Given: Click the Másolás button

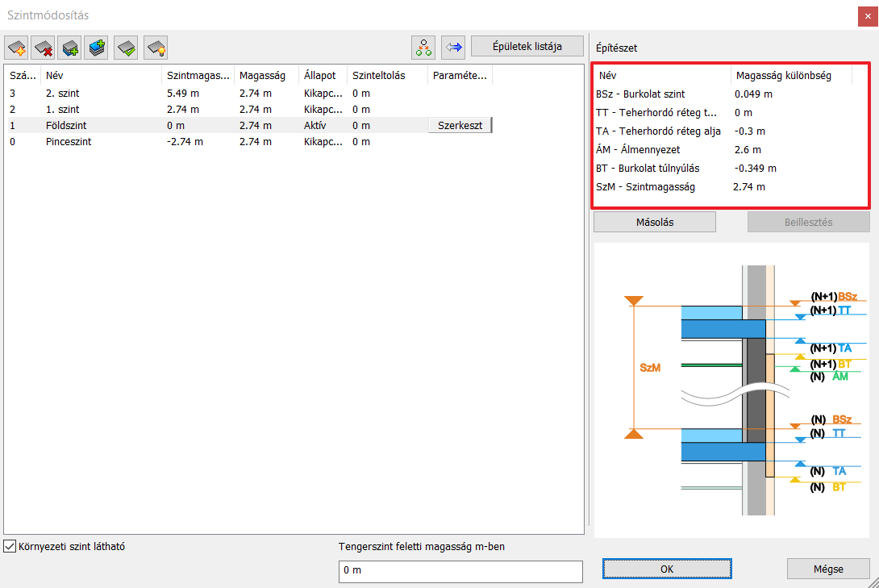Looking at the screenshot, I should point(654,222).
